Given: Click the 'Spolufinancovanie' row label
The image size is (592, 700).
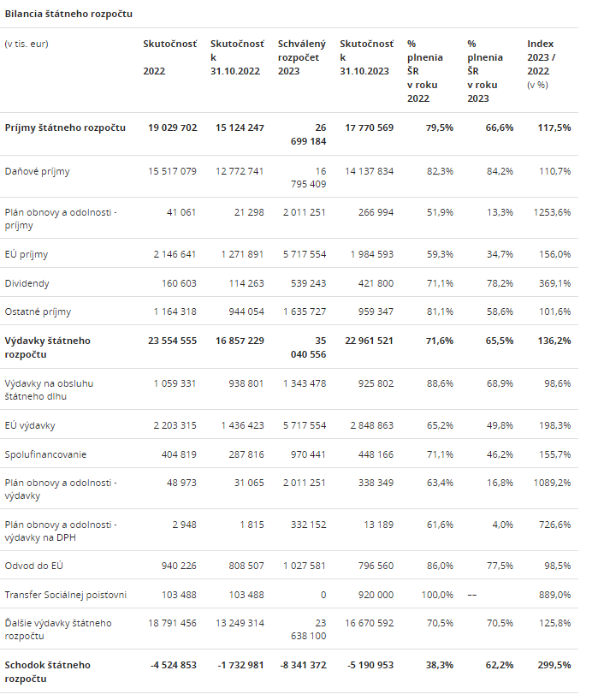Looking at the screenshot, I should tap(45, 454).
